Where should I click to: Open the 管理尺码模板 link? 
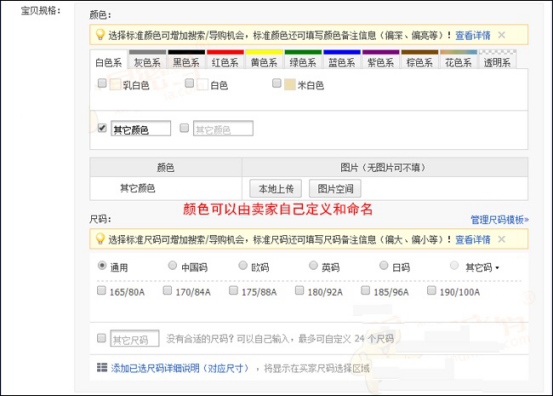click(x=500, y=220)
